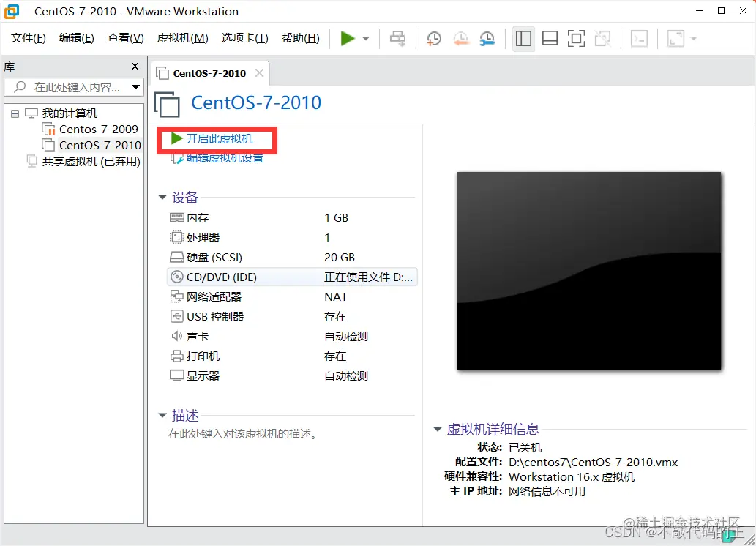The image size is (756, 546).
Task: Select 我的计算机 in the library tree
Action: pos(70,113)
